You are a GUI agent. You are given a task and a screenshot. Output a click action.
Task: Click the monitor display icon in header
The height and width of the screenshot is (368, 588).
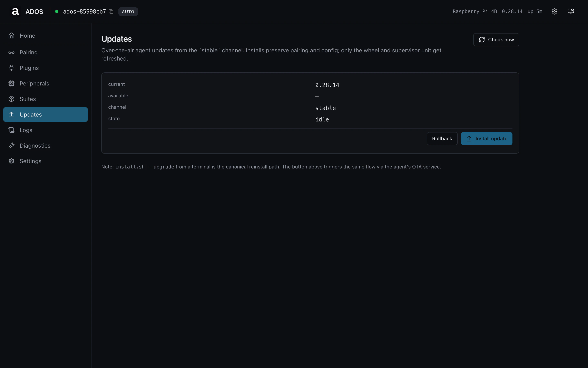point(571,11)
